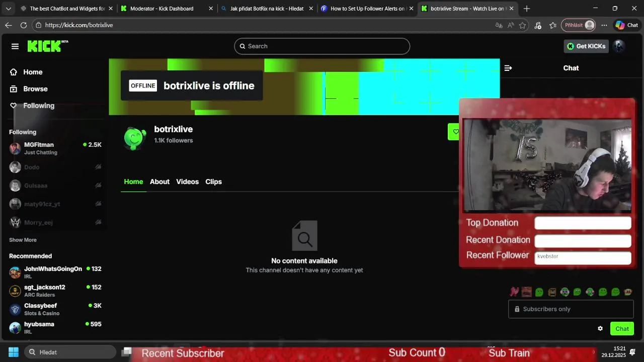Focus the Kick Search field
Viewport: 644px width, 362px height.
[x=322, y=46]
